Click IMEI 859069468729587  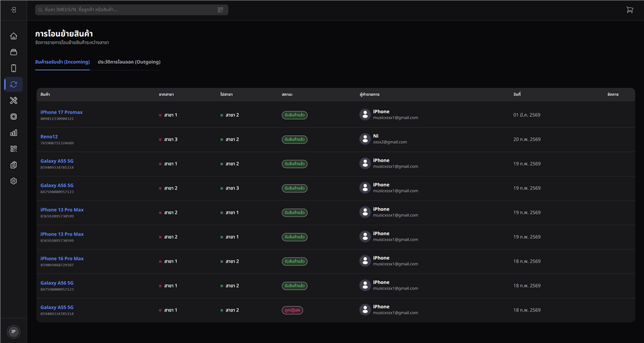point(57,265)
